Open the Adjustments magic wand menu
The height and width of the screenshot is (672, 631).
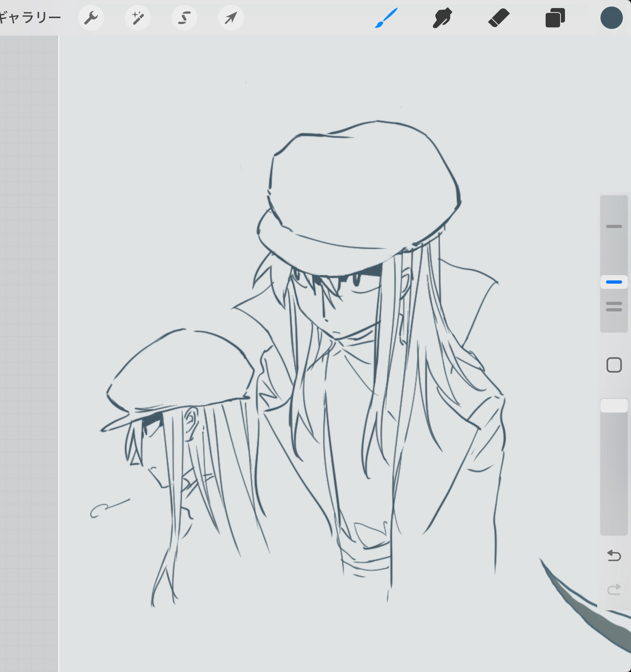tap(138, 18)
